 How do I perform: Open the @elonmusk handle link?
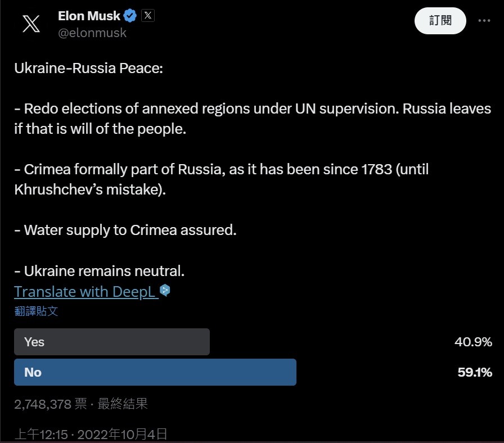pos(92,33)
